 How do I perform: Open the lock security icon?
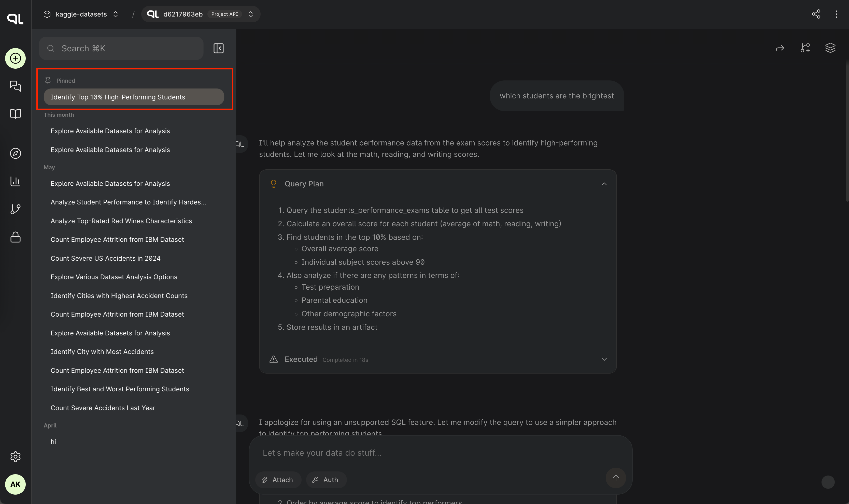[x=15, y=237]
